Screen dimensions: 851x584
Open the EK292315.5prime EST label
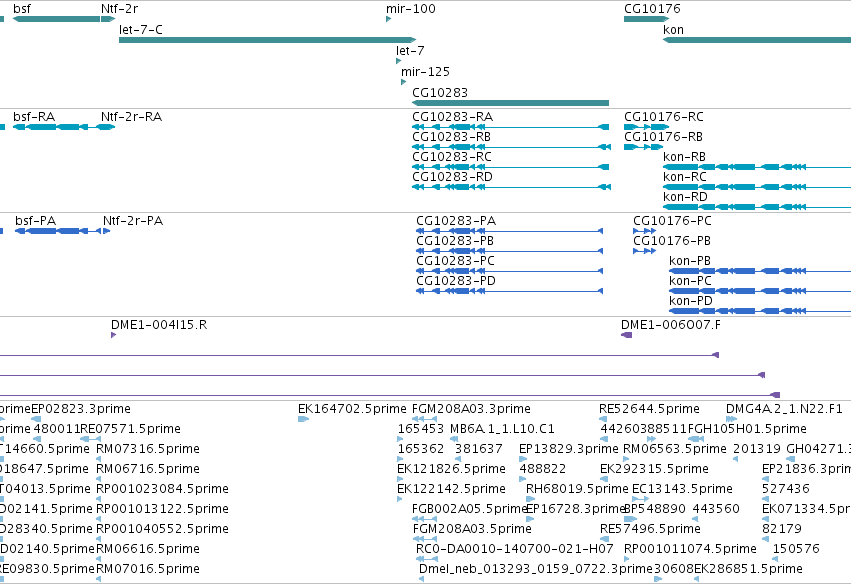[655, 469]
